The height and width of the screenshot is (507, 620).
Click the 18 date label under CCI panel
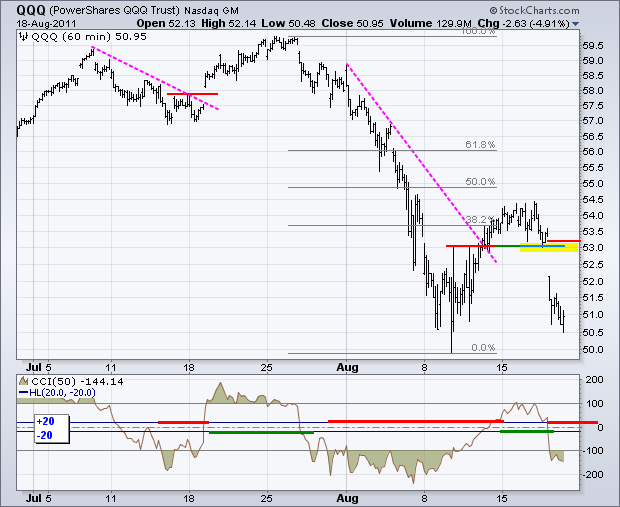coord(189,498)
